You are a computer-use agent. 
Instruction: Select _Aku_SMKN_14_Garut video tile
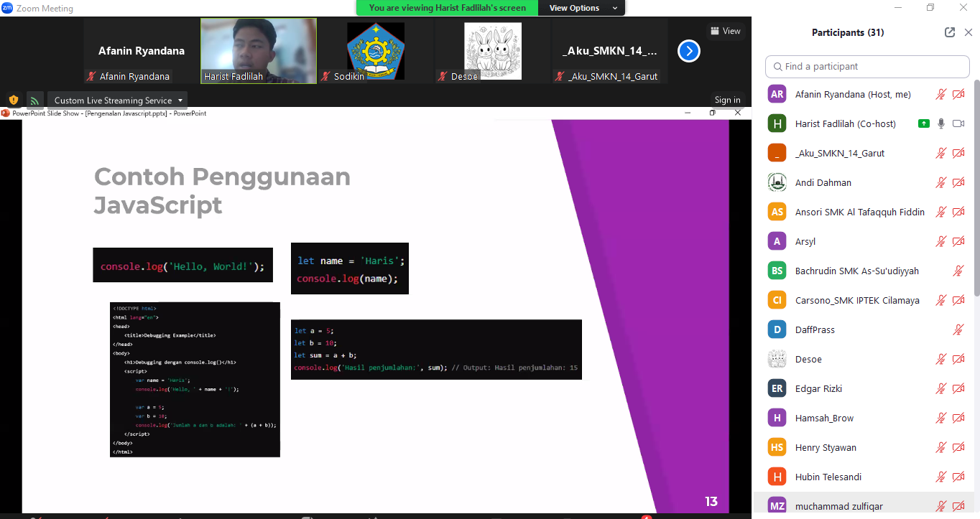tap(610, 51)
